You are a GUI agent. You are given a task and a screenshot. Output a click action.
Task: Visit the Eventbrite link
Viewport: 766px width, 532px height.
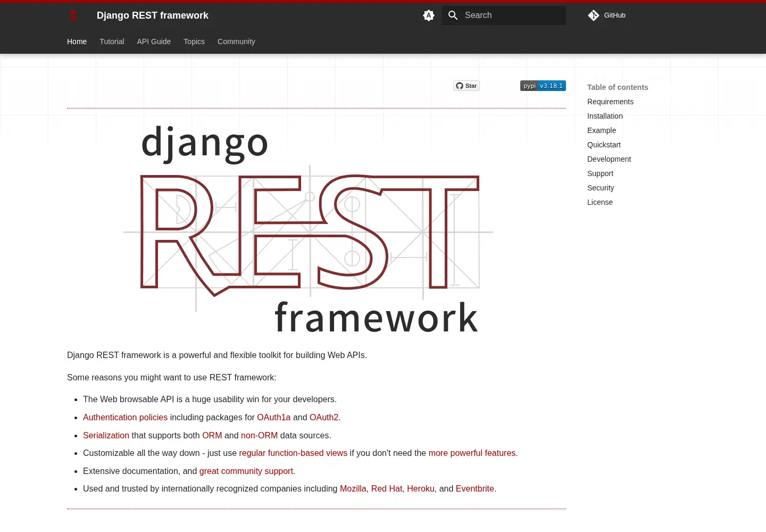tap(475, 488)
